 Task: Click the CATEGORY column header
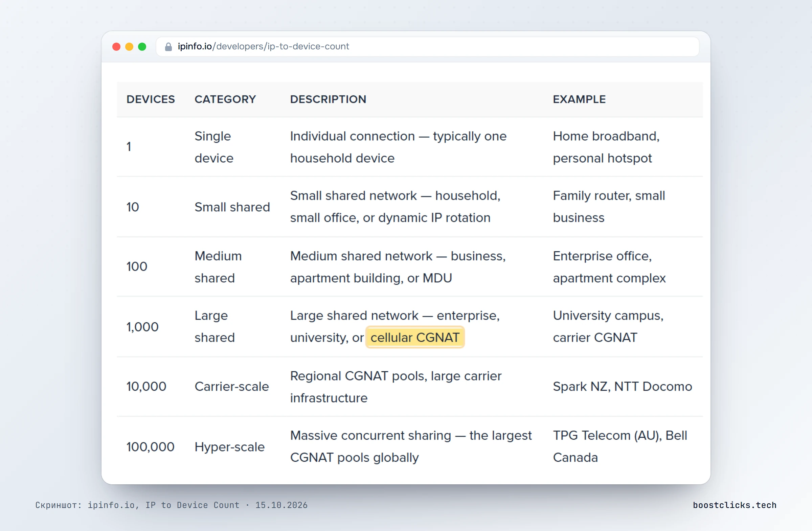tap(225, 99)
